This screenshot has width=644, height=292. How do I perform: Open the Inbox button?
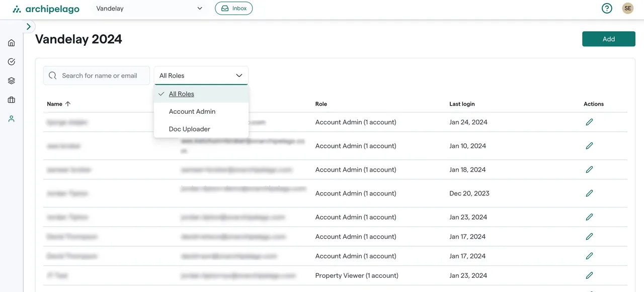pos(233,9)
